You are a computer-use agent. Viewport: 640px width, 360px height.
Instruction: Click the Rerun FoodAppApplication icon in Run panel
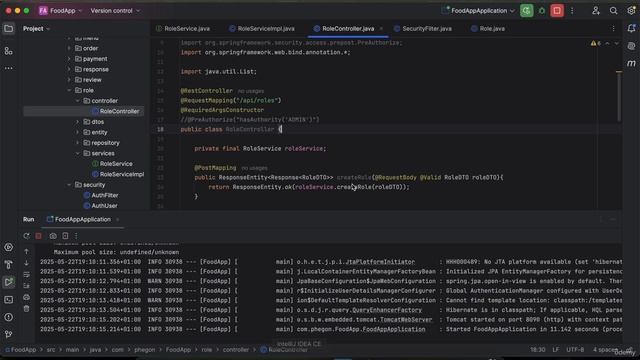27,236
